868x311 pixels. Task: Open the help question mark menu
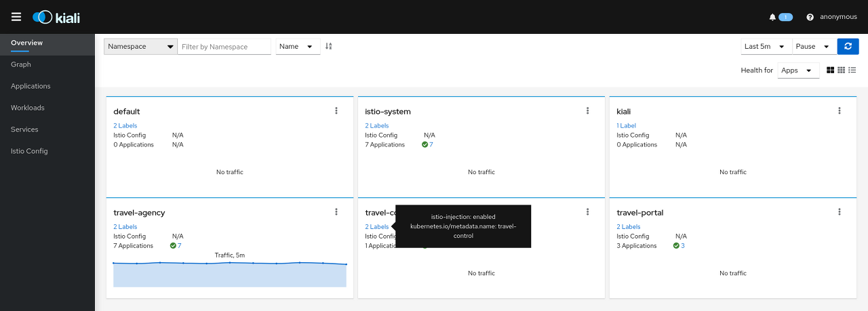pos(810,17)
